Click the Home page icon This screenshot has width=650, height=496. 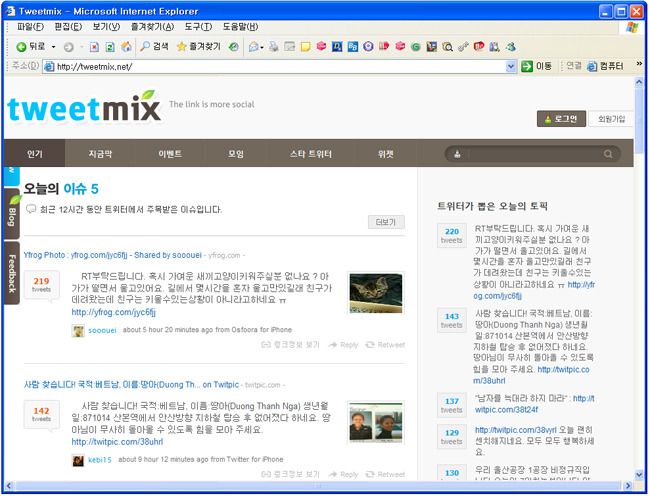[x=126, y=46]
